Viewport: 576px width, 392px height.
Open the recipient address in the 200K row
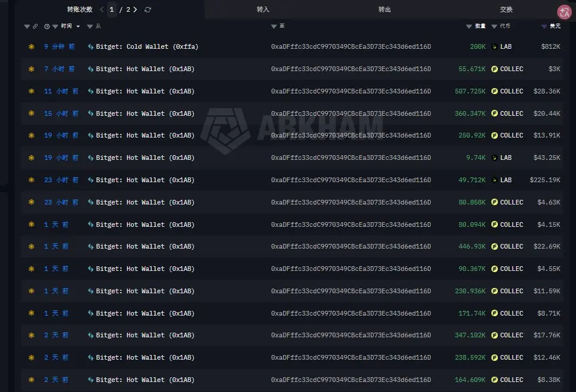pyautogui.click(x=351, y=46)
